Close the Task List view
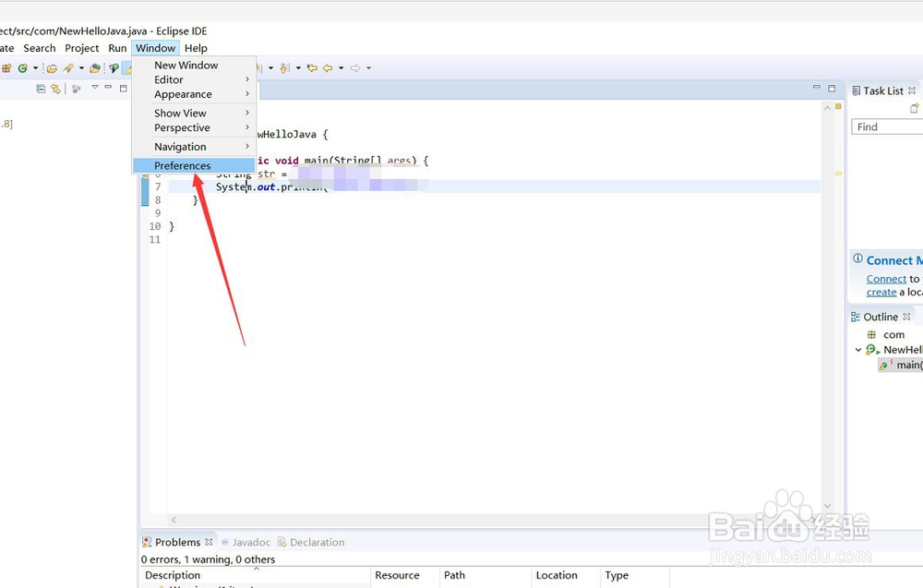 point(912,90)
